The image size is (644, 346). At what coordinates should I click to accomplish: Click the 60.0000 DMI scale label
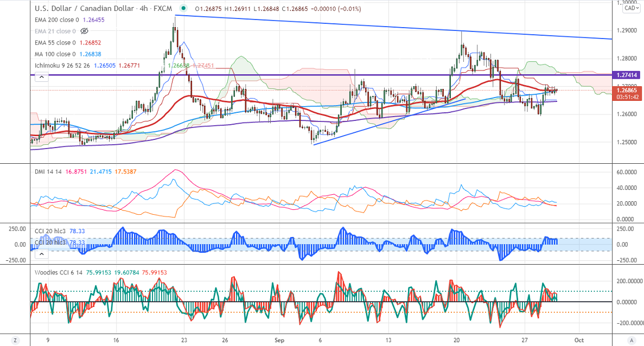pos(627,172)
